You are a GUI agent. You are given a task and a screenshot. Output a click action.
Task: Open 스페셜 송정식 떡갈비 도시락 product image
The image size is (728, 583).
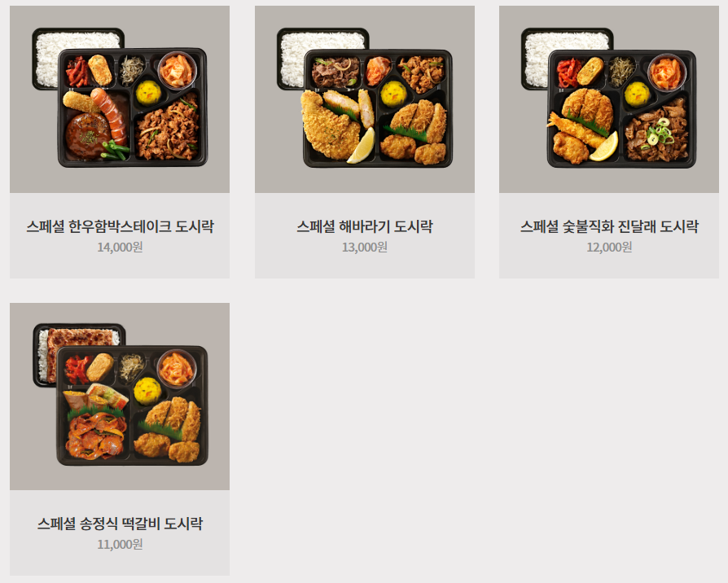click(120, 397)
